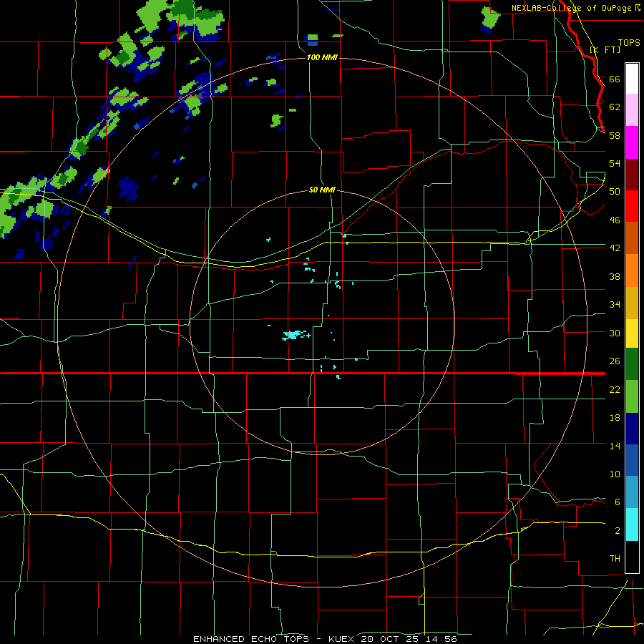
Task: Click the 'KUEX' radar site identifier
Action: (341, 639)
